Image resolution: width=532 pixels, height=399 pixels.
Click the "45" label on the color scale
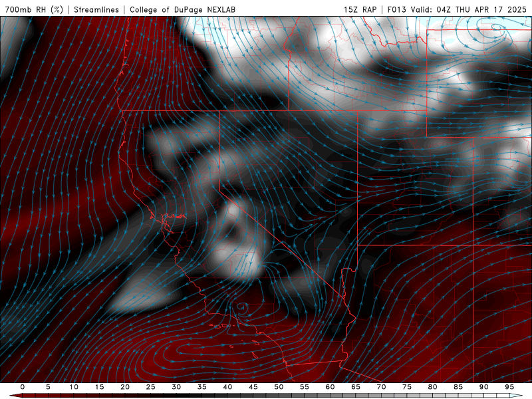[x=253, y=387]
